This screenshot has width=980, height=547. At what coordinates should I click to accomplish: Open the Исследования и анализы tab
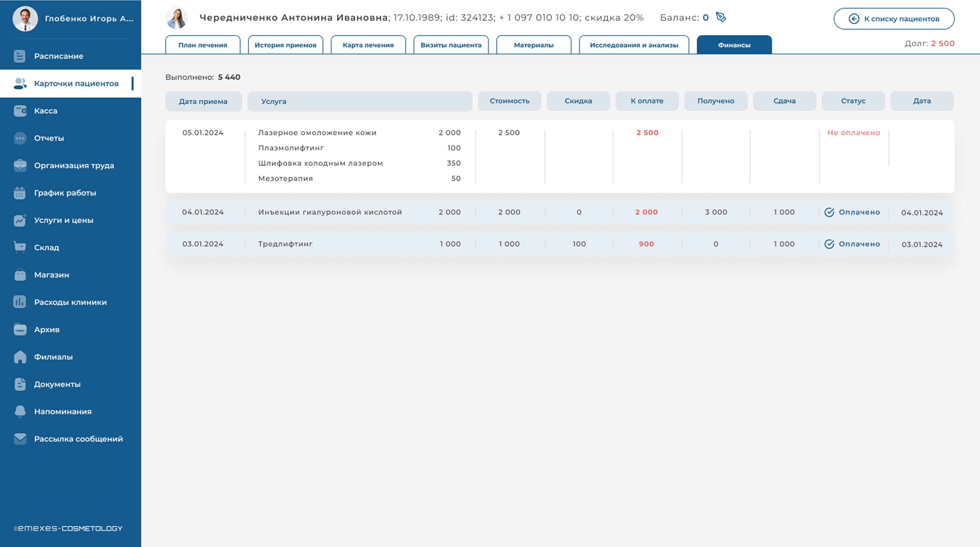coord(634,45)
